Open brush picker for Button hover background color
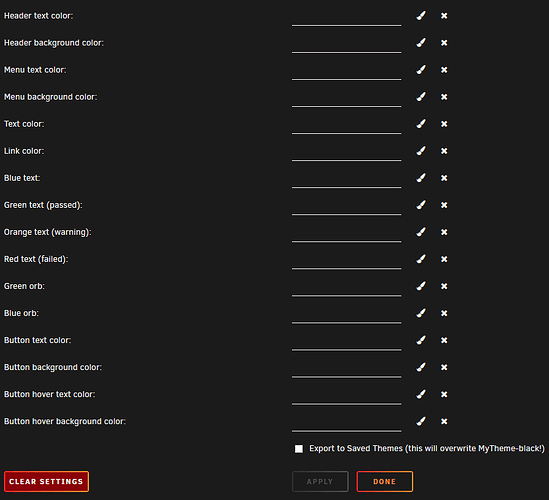This screenshot has height=500, width=549. click(421, 421)
